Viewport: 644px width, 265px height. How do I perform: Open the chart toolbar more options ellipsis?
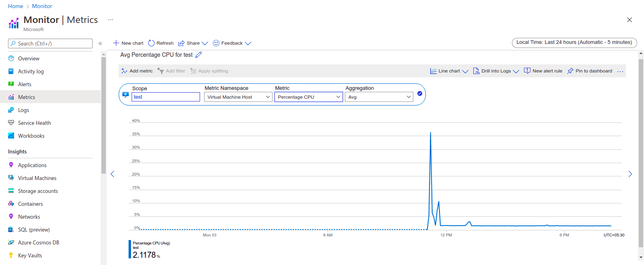pyautogui.click(x=620, y=71)
